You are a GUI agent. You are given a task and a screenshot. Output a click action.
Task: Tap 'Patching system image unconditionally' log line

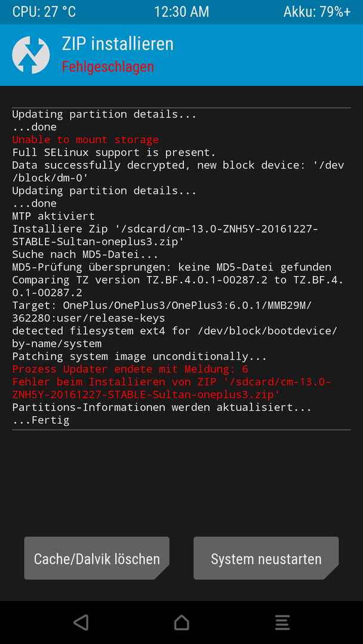pos(139,356)
